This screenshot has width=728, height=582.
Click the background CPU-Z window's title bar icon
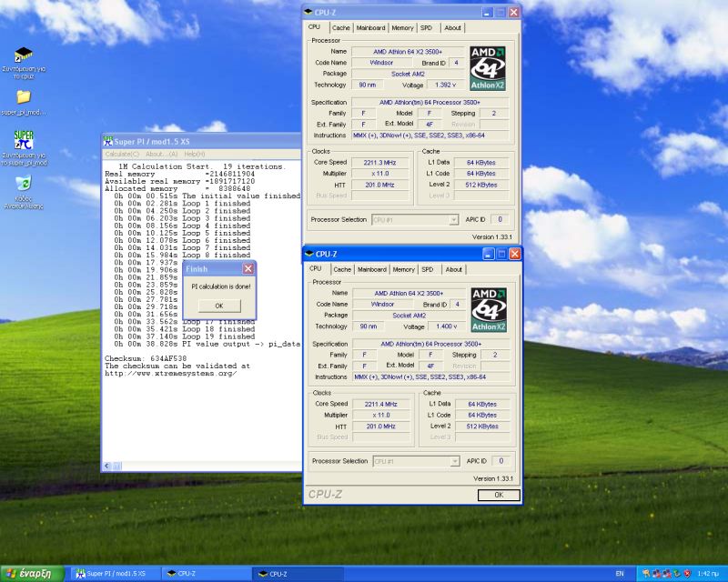[308, 12]
